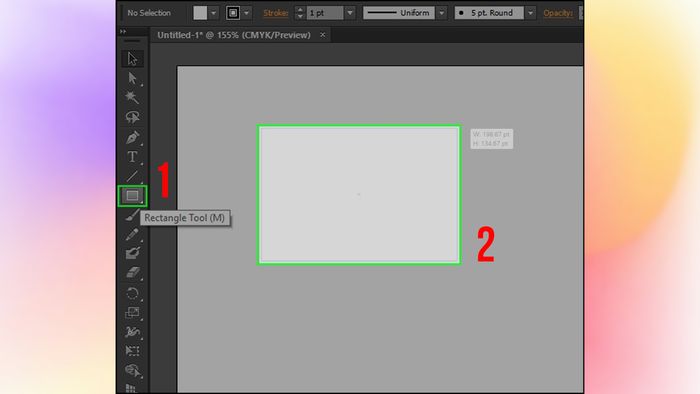700x394 pixels.
Task: Select the Scale tool
Action: tap(132, 312)
